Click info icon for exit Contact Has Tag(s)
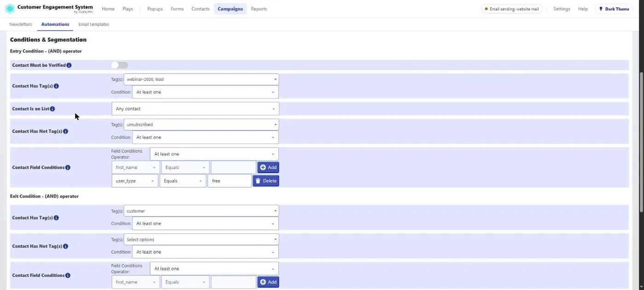This screenshot has height=290, width=644. (56, 218)
